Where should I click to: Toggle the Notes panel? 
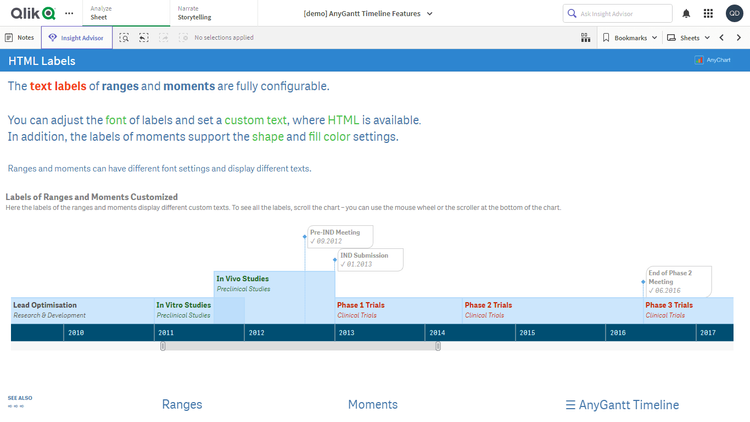(x=20, y=38)
